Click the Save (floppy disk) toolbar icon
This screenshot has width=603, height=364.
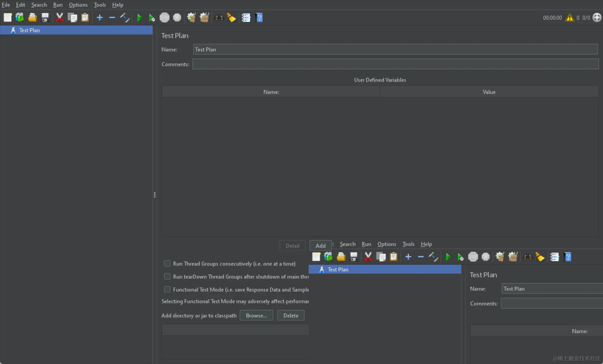pos(45,18)
